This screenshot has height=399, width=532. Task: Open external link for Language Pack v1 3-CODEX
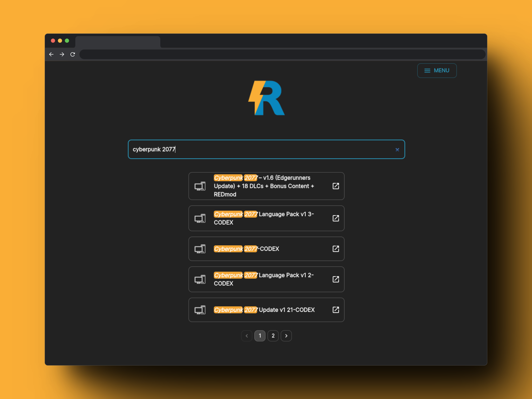336,218
